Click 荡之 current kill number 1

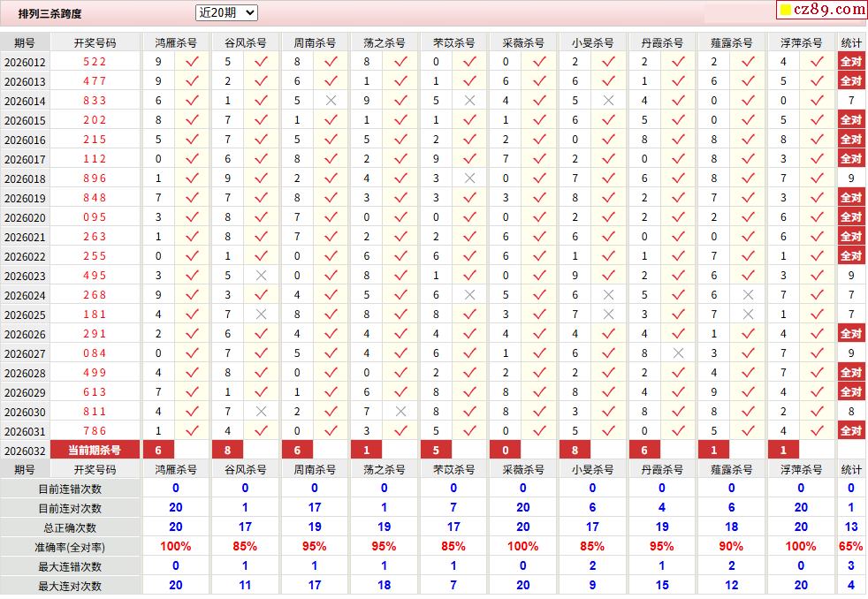coord(367,451)
